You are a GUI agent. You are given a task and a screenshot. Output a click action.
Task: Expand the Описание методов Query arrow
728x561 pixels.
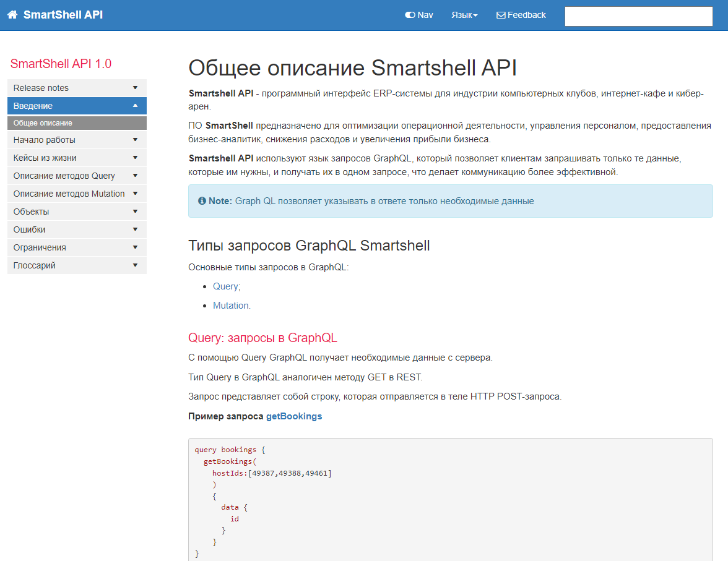point(135,176)
